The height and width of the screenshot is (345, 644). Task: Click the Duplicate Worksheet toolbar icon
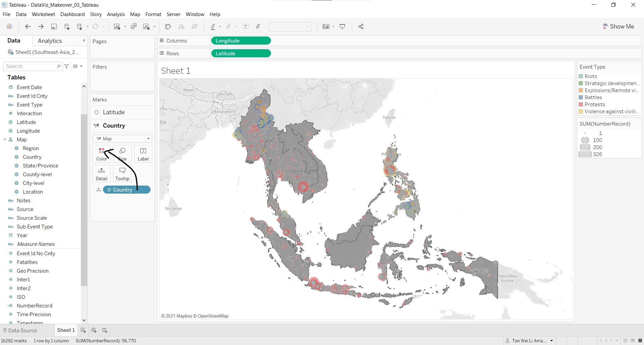[x=133, y=27]
